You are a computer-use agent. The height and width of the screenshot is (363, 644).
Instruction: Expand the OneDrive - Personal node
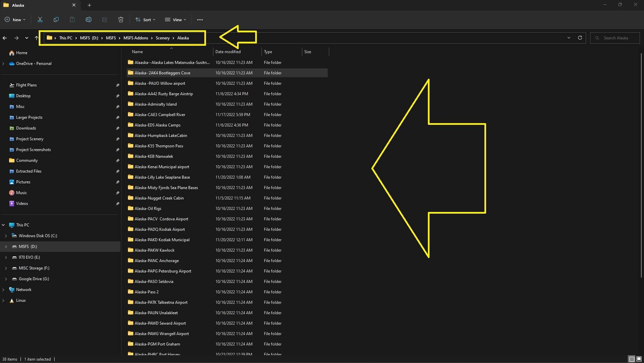click(x=3, y=64)
